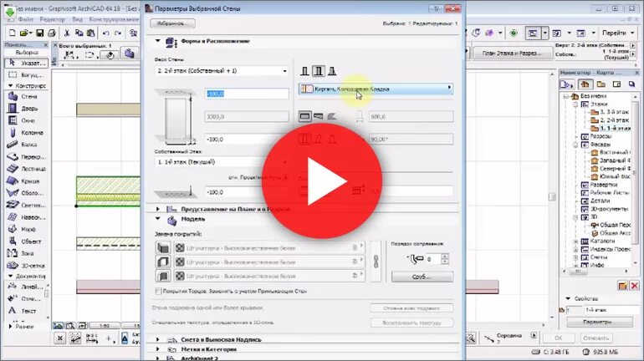Click the Избранное button
This screenshot has height=361, width=644.
pyautogui.click(x=172, y=23)
